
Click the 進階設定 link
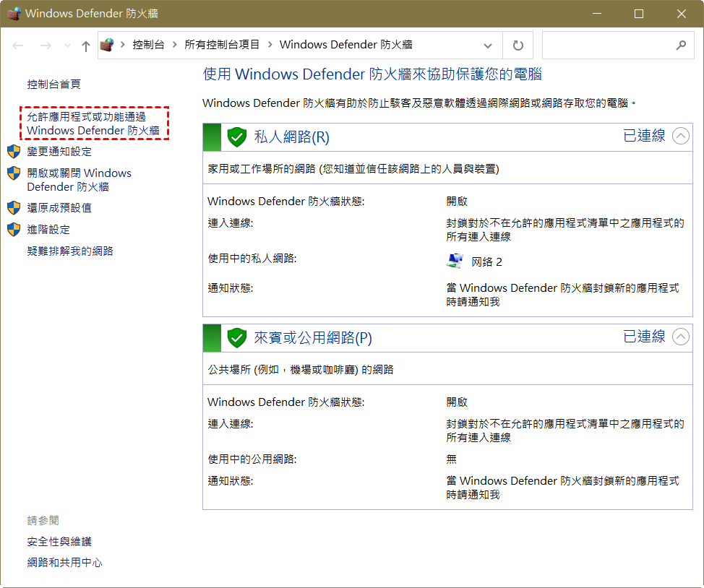tap(48, 230)
